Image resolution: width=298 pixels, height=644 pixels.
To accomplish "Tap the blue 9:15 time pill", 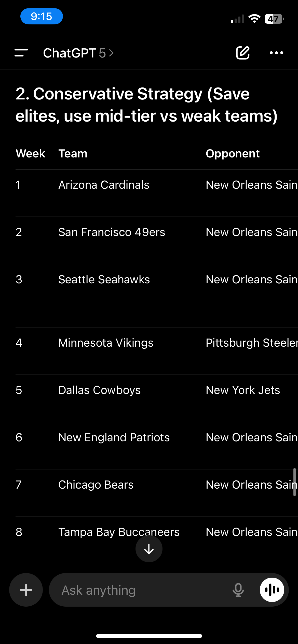I will point(42,16).
